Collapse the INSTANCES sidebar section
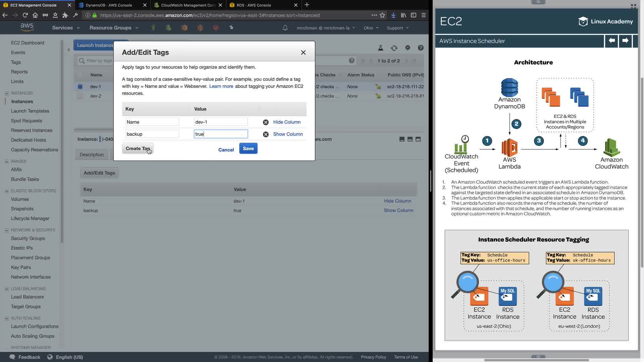This screenshot has height=362, width=644. tap(7, 93)
